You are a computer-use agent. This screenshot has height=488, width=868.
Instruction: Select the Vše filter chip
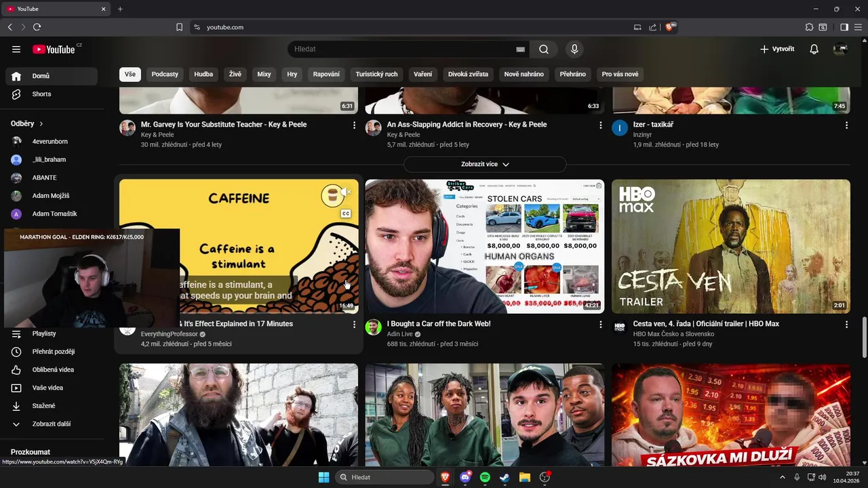(130, 74)
